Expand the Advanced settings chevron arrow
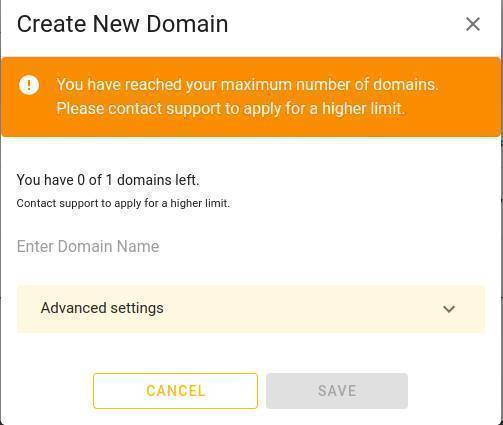This screenshot has width=503, height=425. click(449, 309)
